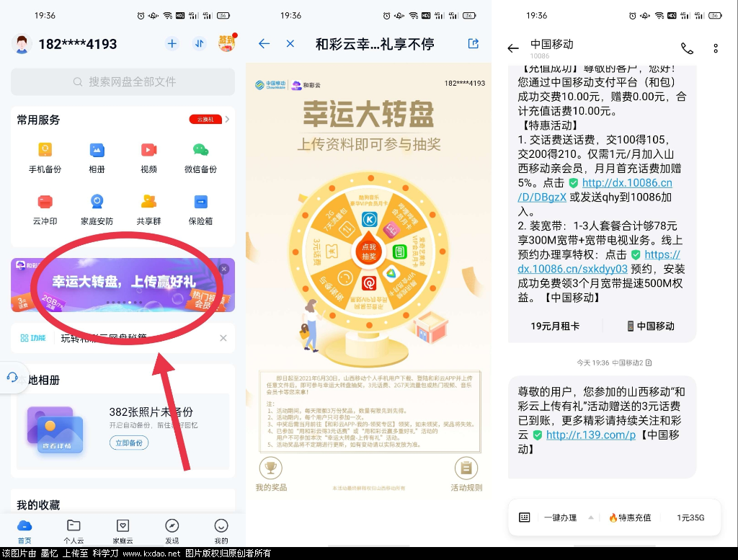Dismiss the 功能 tips bar
This screenshot has width=738, height=560.
pyautogui.click(x=223, y=338)
